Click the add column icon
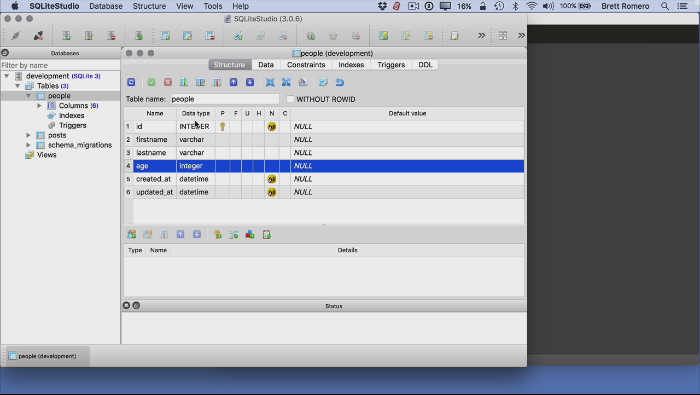The width and height of the screenshot is (700, 395). 184,82
